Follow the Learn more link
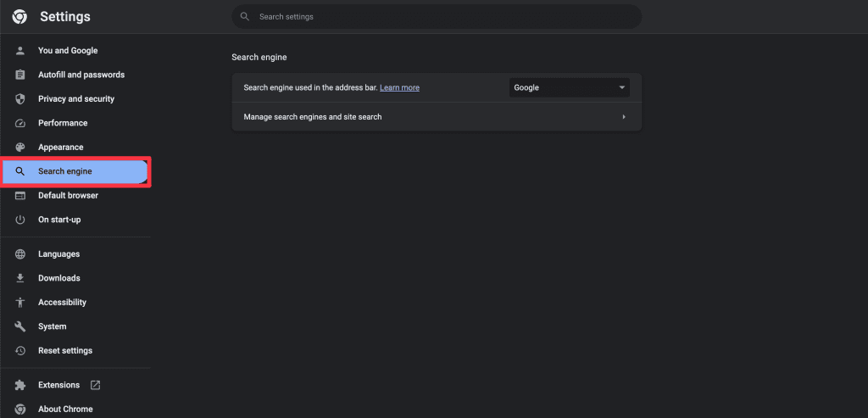Viewport: 868px width, 418px height. (x=399, y=88)
